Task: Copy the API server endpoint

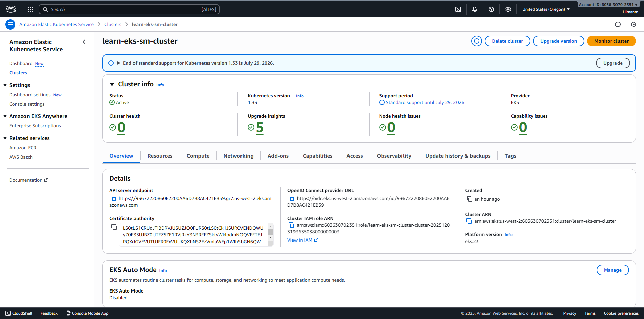Action: pyautogui.click(x=113, y=199)
